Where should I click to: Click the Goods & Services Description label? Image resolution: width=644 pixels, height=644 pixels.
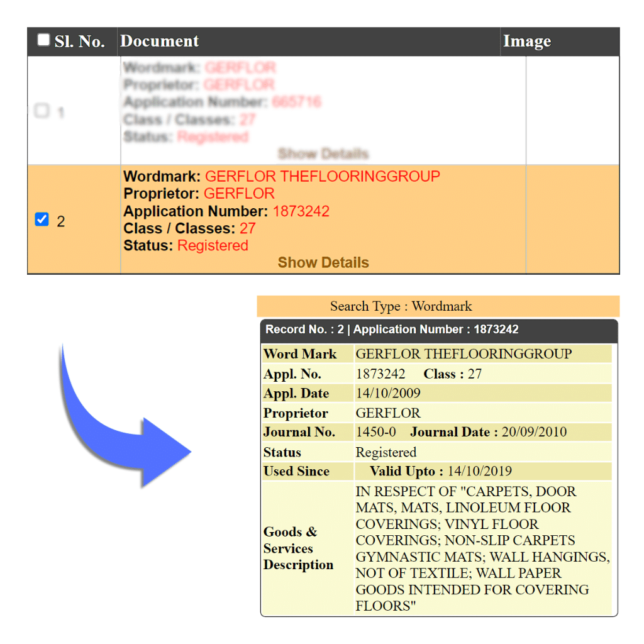pyautogui.click(x=298, y=548)
